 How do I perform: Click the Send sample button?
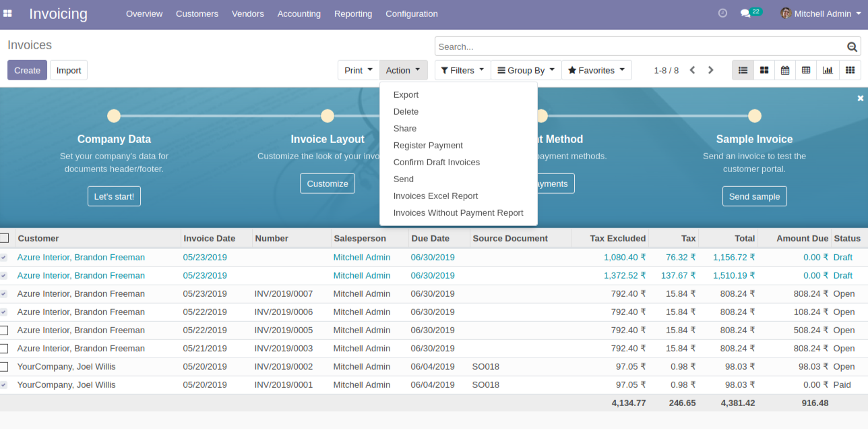[x=755, y=196]
